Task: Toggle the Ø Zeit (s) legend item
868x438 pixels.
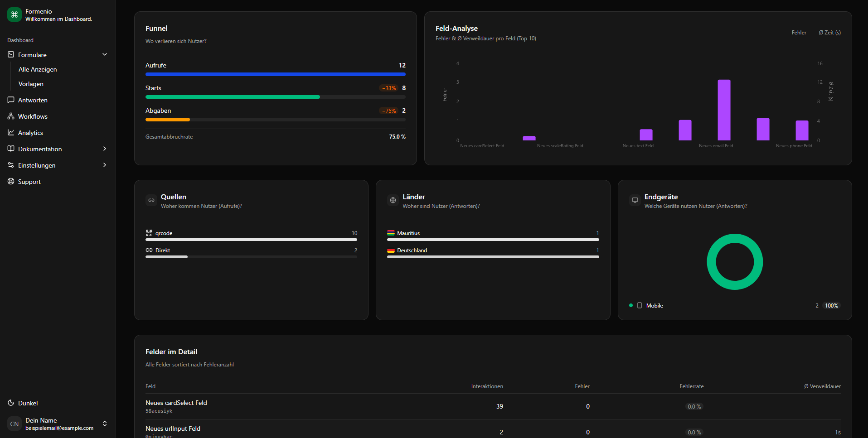Action: (829, 33)
